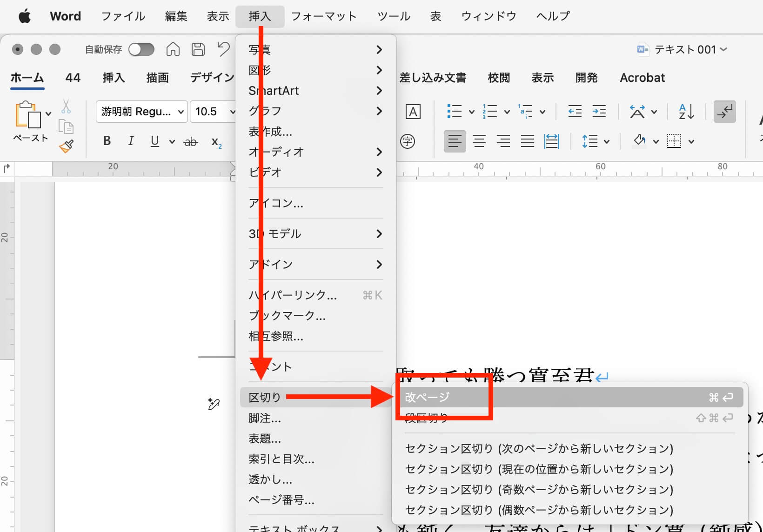The width and height of the screenshot is (763, 532).
Task: Select 区切り in the insert menu
Action: (x=316, y=397)
